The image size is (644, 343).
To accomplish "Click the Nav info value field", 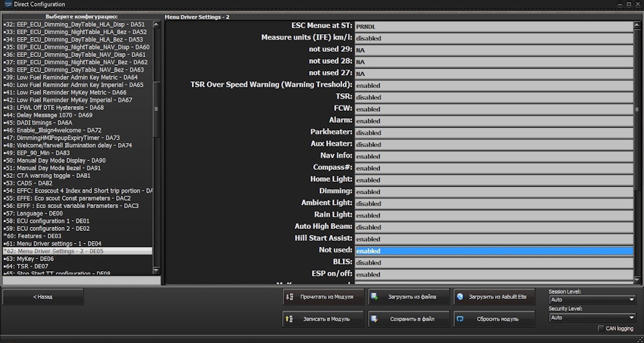I will pos(494,156).
